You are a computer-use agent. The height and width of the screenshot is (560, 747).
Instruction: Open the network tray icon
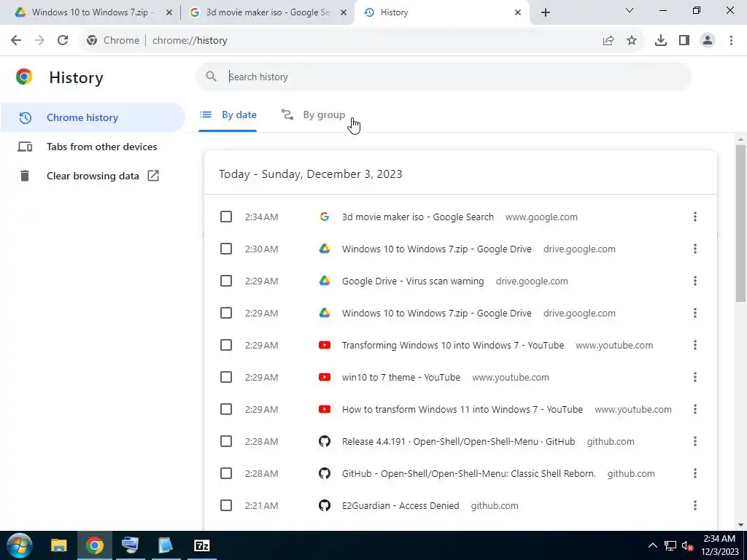point(670,545)
